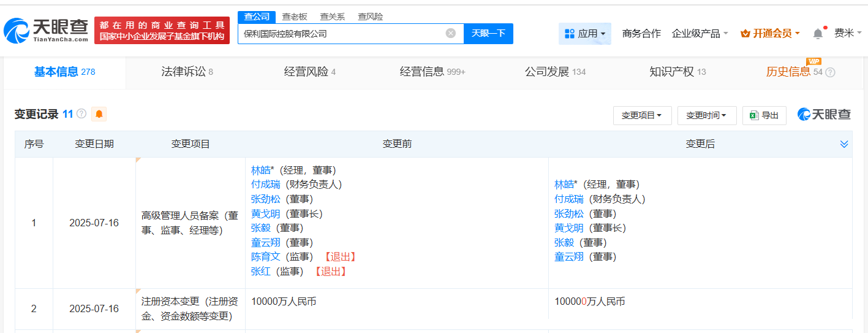Click help icon next to 历史信息 tab
The image size is (868, 333).
(x=830, y=72)
